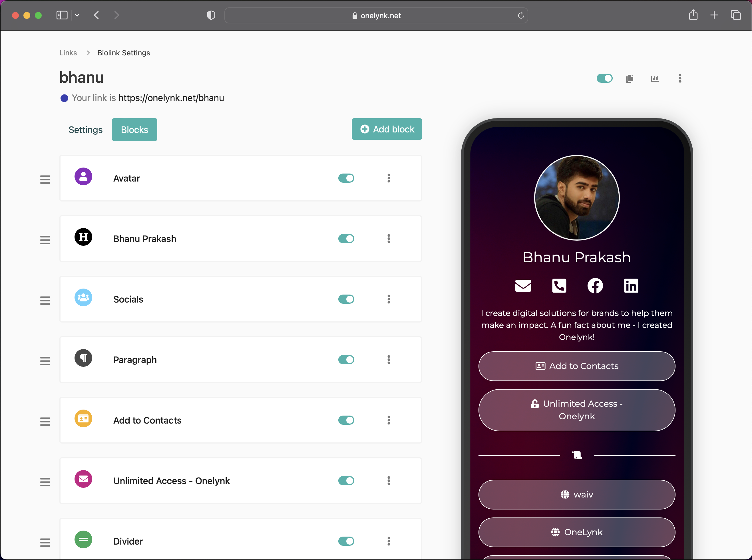The image size is (752, 560).
Task: Open the Safari share menu
Action: click(x=693, y=15)
